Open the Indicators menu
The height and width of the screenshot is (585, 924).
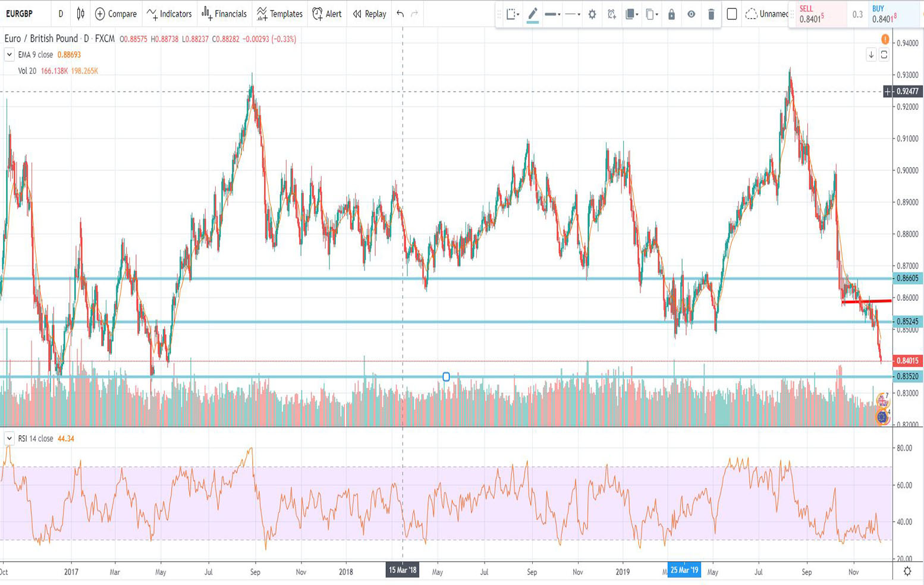[169, 14]
